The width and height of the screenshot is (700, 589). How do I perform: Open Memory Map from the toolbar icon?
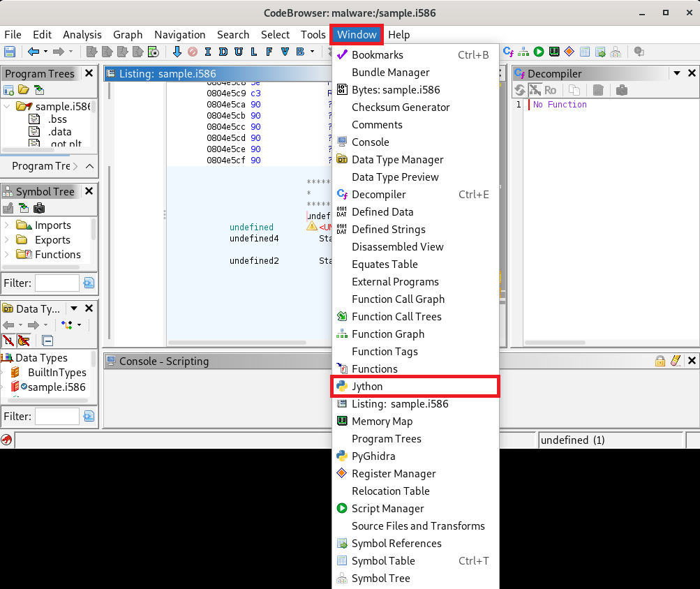554,52
